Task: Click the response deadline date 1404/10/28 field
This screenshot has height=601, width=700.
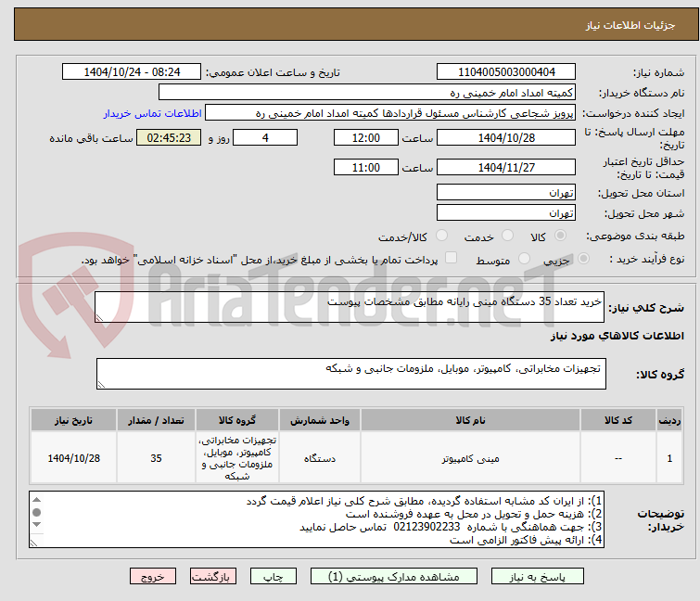Action: point(506,137)
